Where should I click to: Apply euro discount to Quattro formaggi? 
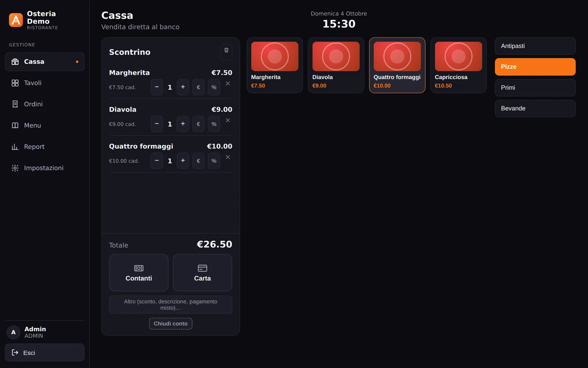coord(198,161)
